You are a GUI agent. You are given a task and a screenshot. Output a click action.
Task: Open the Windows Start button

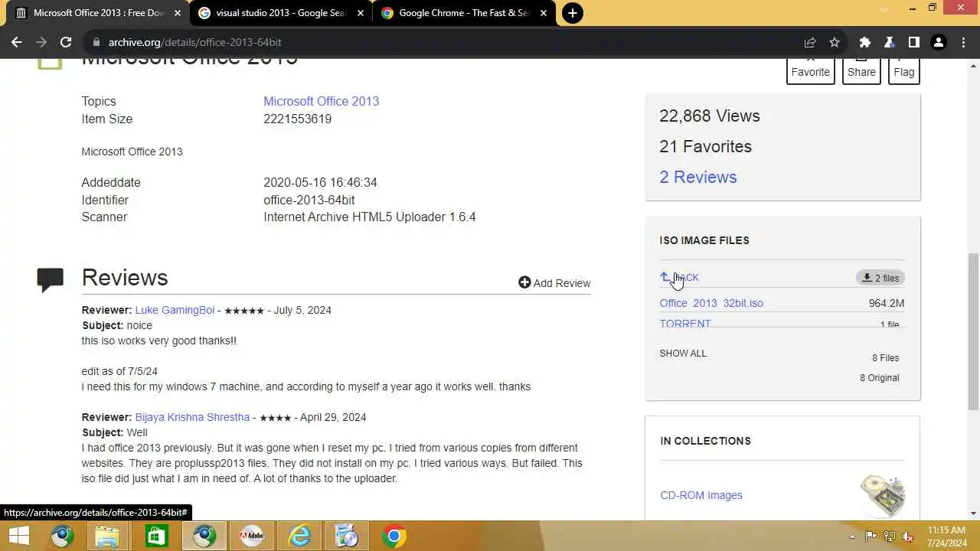coord(19,536)
